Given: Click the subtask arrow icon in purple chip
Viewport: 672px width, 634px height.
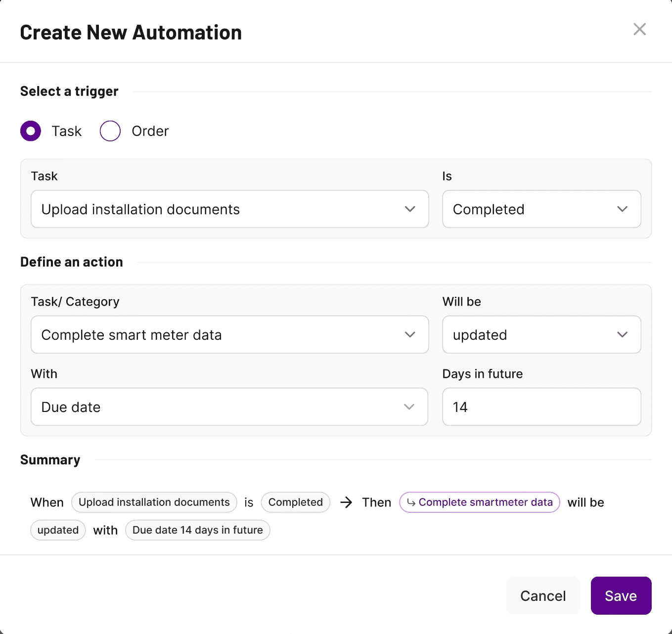Looking at the screenshot, I should point(411,502).
